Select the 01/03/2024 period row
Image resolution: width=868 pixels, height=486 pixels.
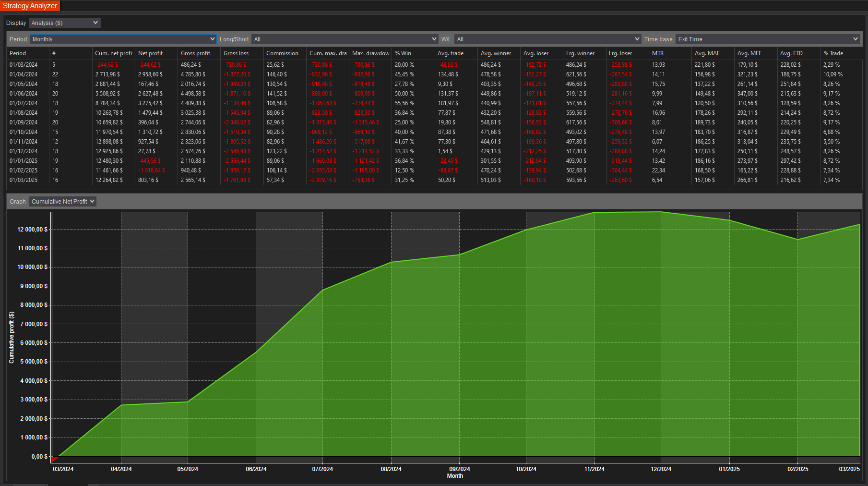click(434, 65)
